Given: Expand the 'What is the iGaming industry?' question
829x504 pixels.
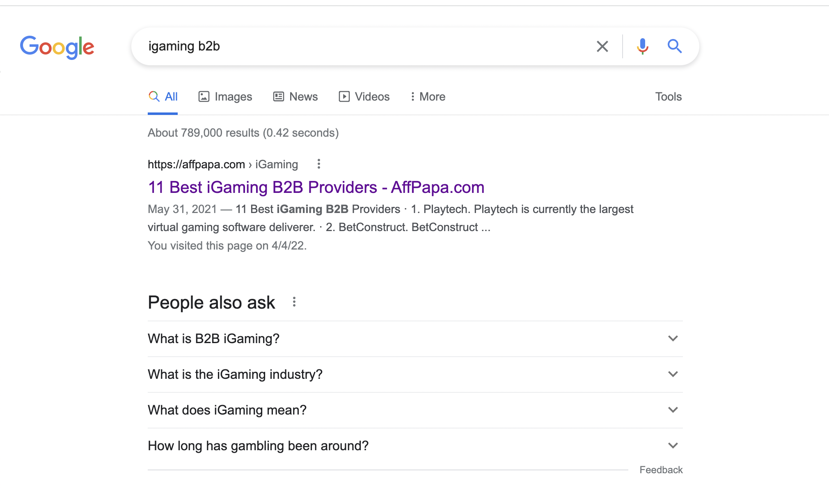Looking at the screenshot, I should (415, 374).
